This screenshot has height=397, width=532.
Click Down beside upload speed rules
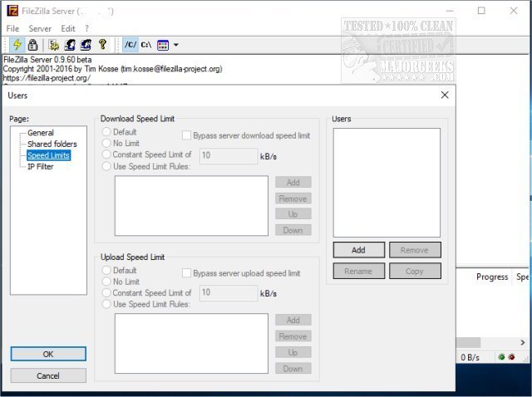(293, 369)
